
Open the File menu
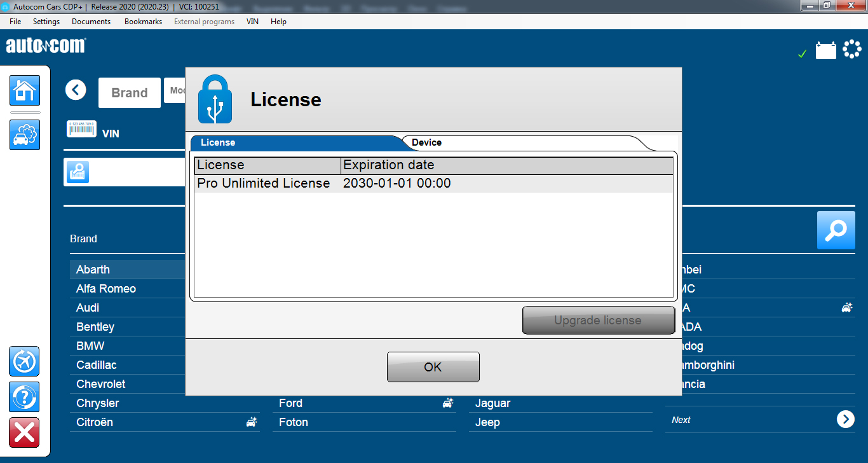coord(15,22)
